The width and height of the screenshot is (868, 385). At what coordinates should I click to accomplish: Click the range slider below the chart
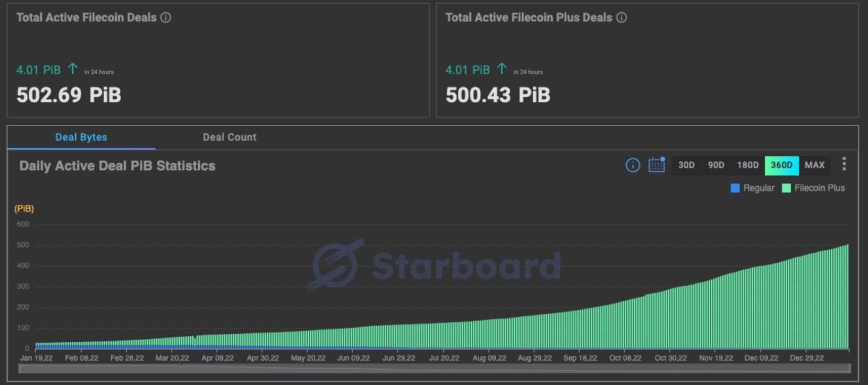click(434, 368)
